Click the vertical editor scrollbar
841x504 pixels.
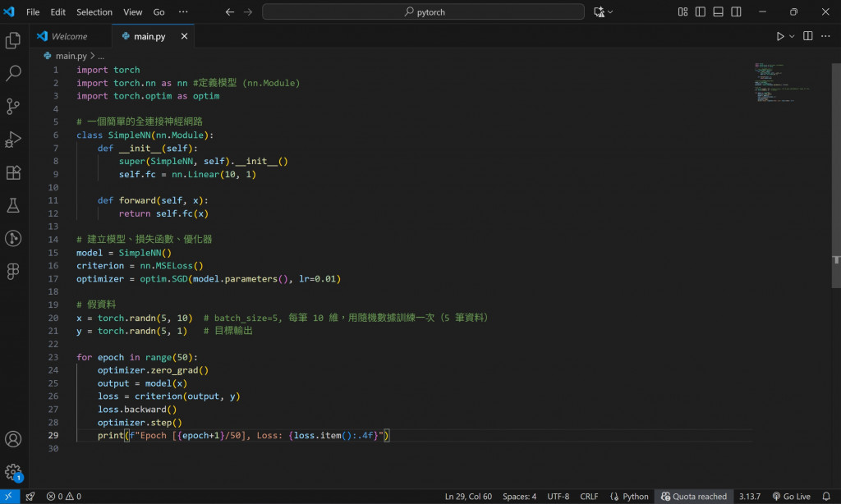(x=836, y=176)
